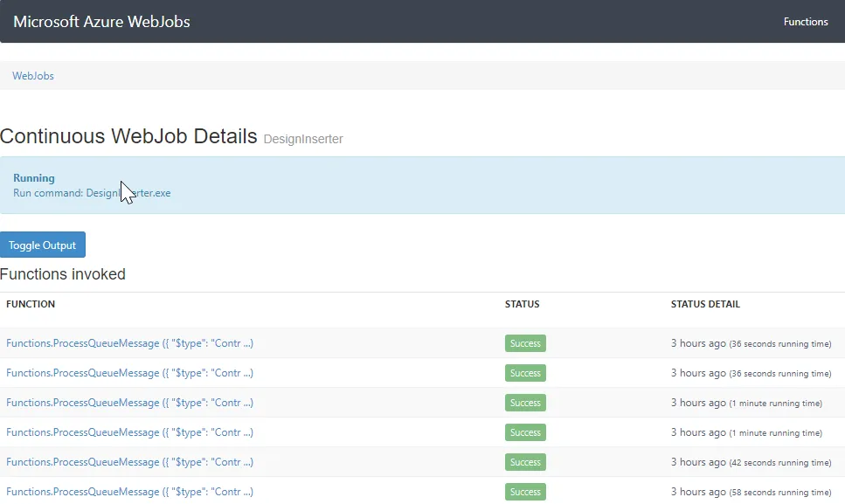The width and height of the screenshot is (845, 504).
Task: Open the ProcessQueueMessage link with 58 seconds runtime
Action: click(129, 492)
